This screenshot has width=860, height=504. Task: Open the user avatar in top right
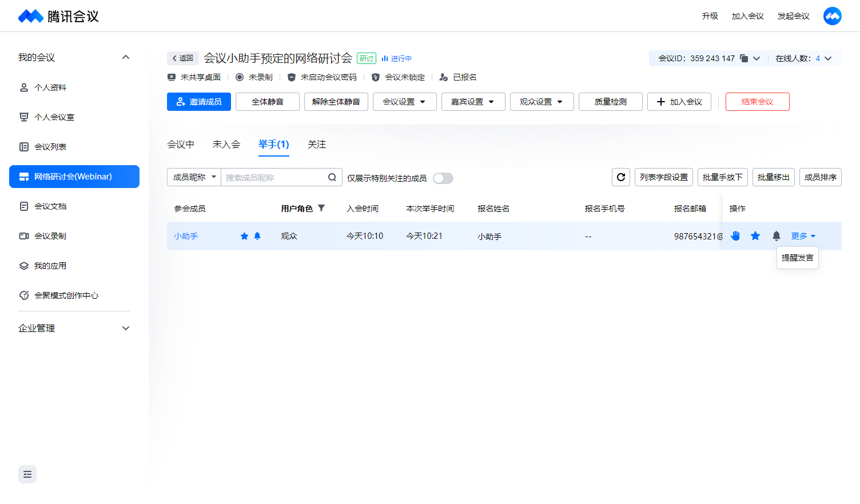coord(833,16)
